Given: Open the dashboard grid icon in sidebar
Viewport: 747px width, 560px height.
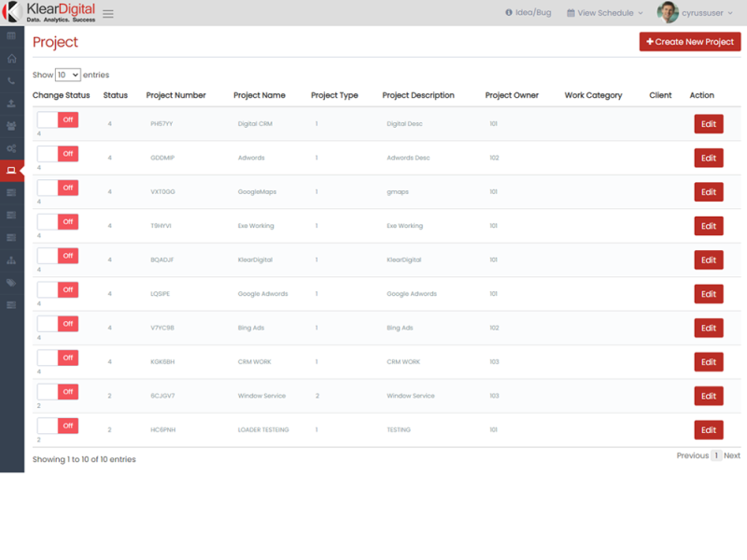Looking at the screenshot, I should (x=11, y=35).
